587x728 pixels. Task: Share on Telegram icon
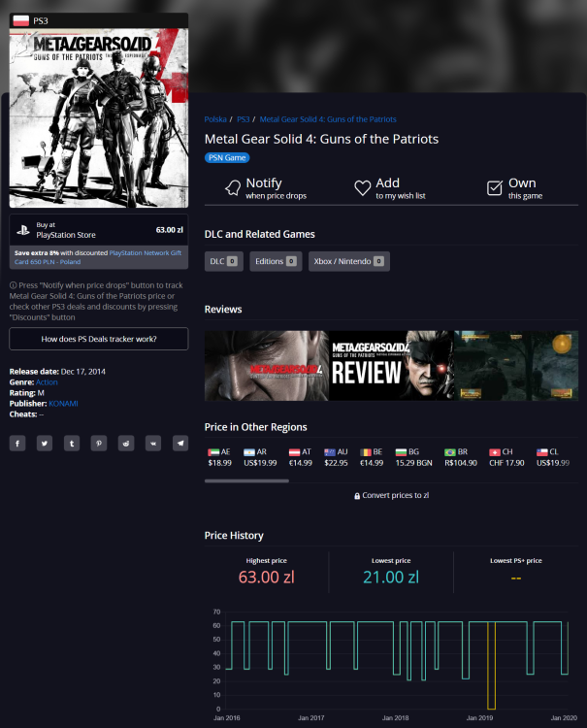180,443
